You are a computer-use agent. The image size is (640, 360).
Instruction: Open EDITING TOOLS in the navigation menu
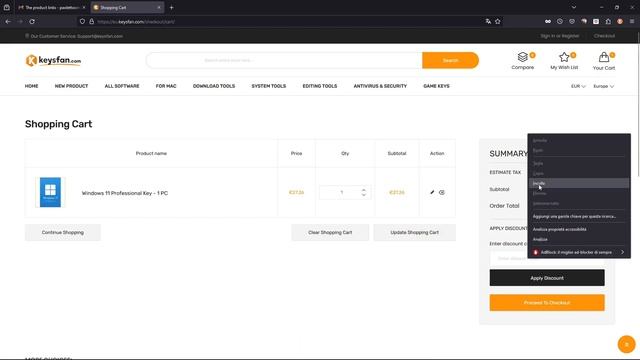pyautogui.click(x=320, y=86)
